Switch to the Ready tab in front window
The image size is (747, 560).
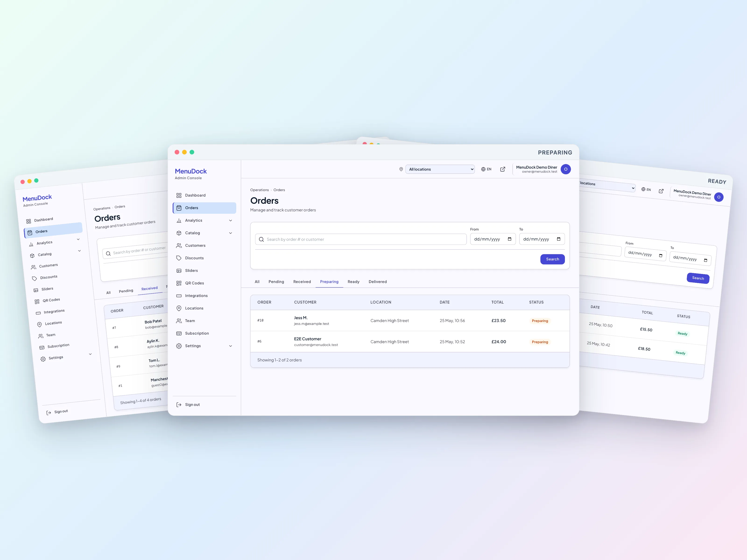point(354,282)
